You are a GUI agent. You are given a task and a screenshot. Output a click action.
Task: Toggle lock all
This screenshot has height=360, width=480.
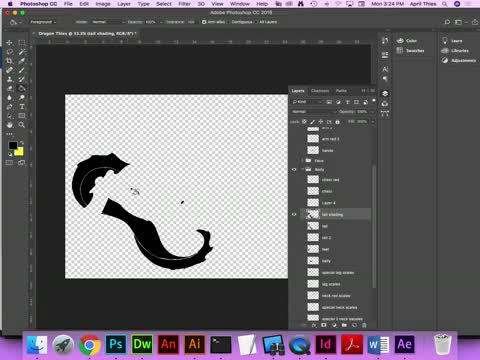coord(337,122)
